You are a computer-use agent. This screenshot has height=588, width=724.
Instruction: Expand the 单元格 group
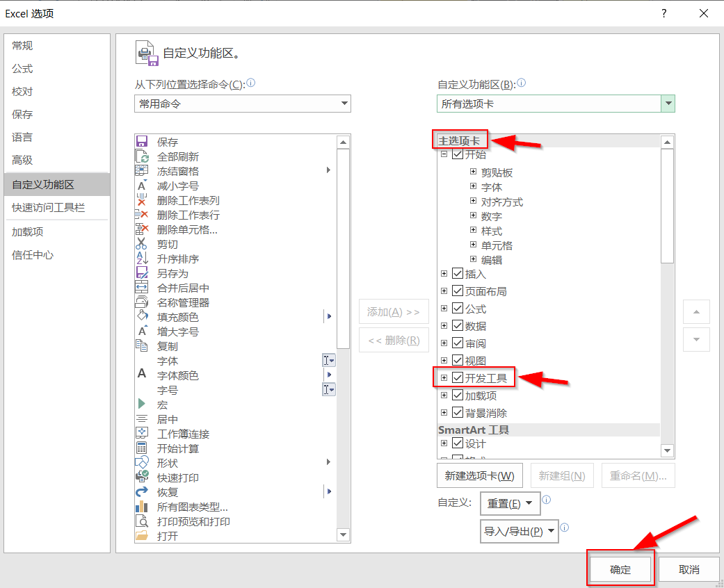click(x=474, y=245)
